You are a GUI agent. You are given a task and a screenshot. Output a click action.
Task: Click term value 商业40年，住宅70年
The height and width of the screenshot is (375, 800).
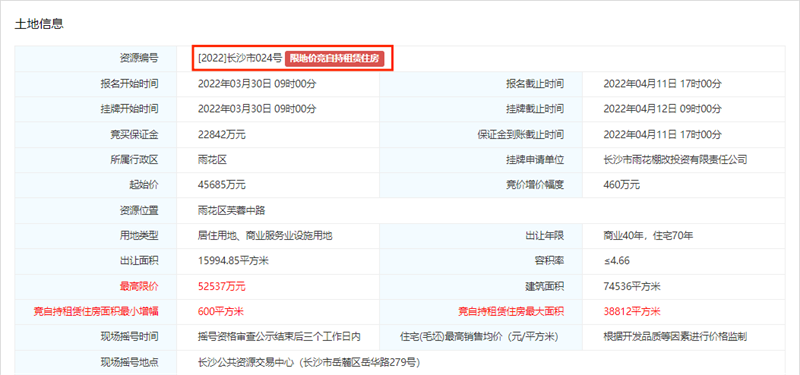tap(648, 236)
